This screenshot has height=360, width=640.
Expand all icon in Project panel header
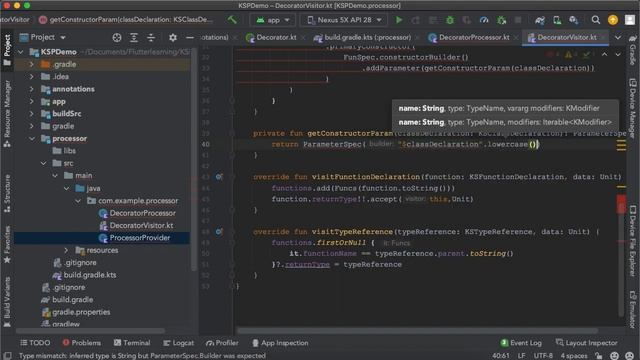134,38
